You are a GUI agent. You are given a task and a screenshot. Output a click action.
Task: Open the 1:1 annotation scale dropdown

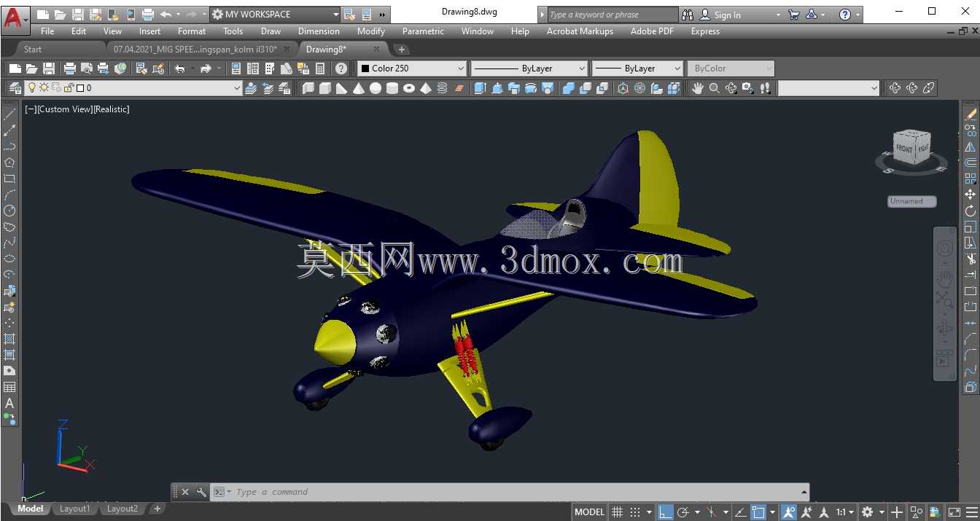(844, 512)
